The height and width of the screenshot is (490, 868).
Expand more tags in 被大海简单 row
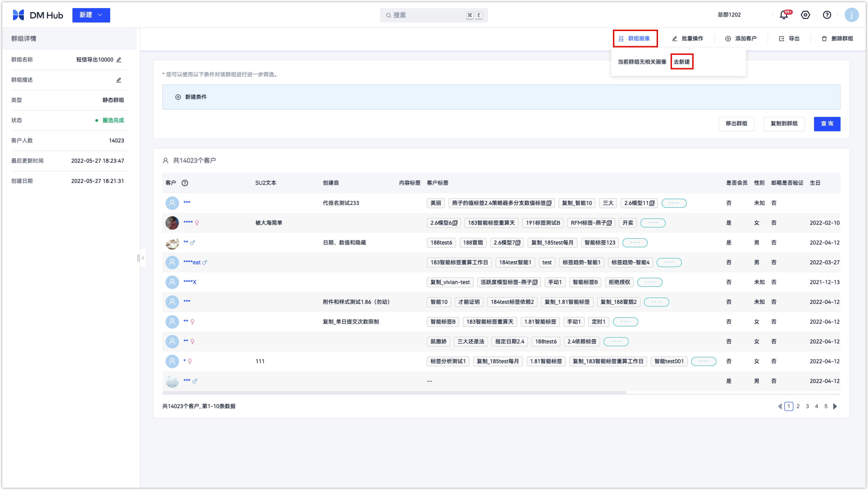point(653,223)
